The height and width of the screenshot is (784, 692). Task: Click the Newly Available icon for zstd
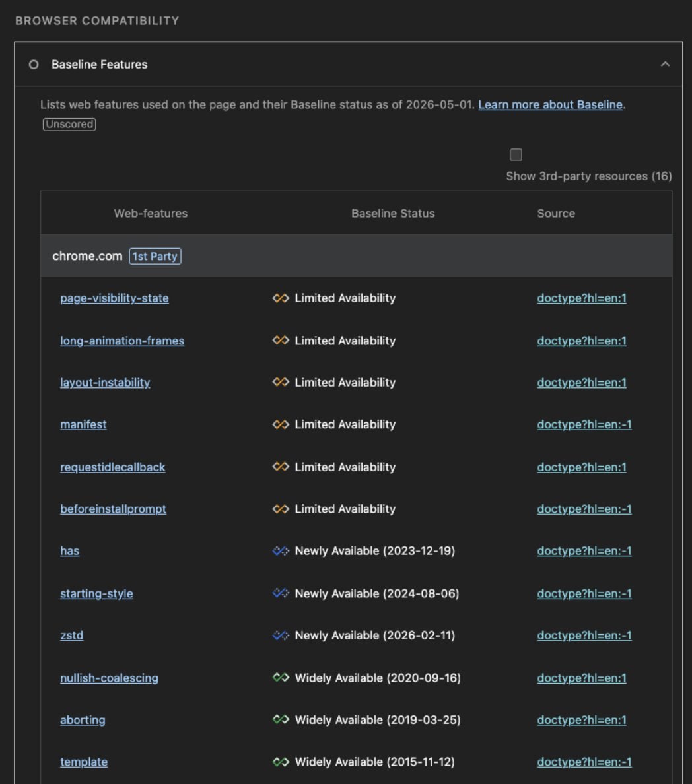tap(281, 636)
